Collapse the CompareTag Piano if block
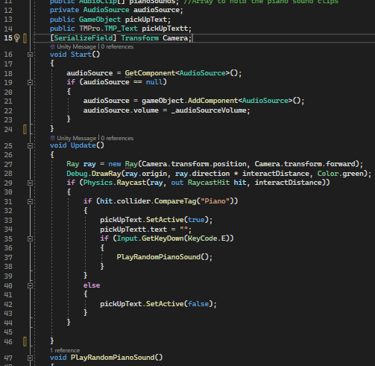 click(x=30, y=201)
